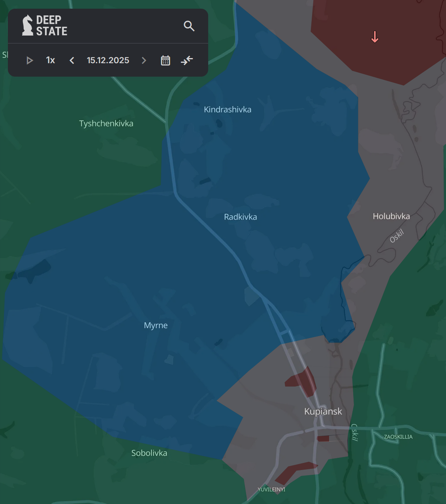Image resolution: width=446 pixels, height=504 pixels.
Task: Click the Kindrashivka village label
Action: pos(228,110)
